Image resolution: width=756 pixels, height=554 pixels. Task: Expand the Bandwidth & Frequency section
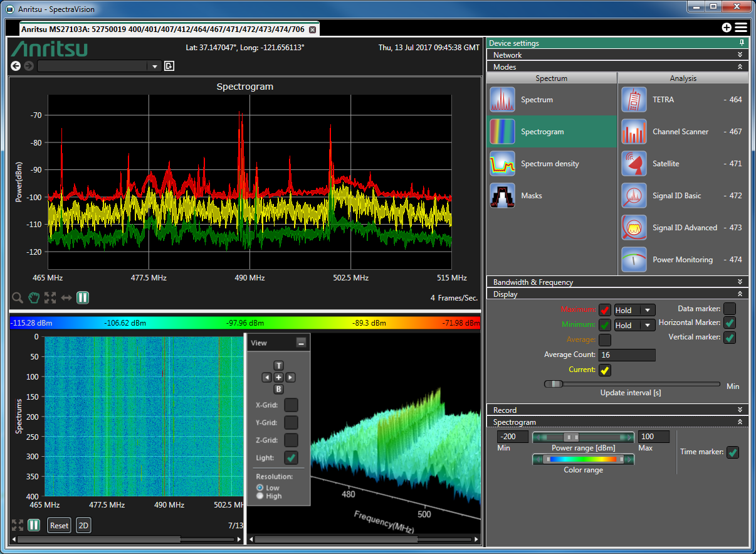(617, 282)
